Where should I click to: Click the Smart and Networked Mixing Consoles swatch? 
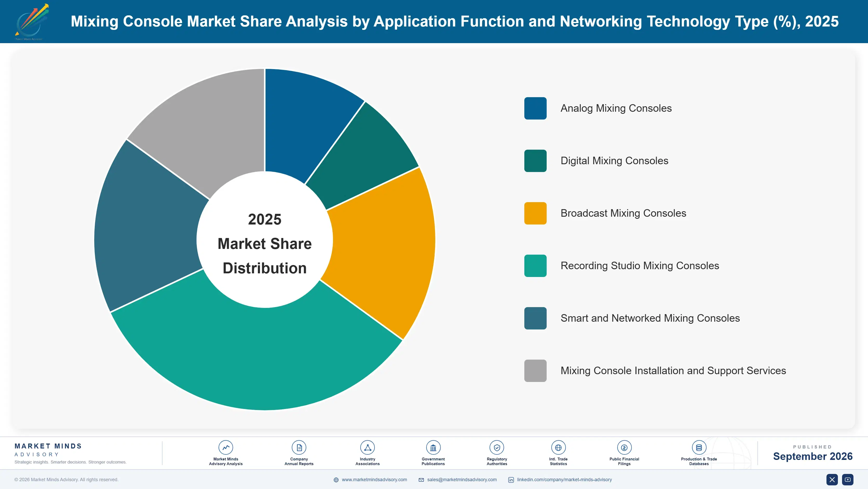535,318
